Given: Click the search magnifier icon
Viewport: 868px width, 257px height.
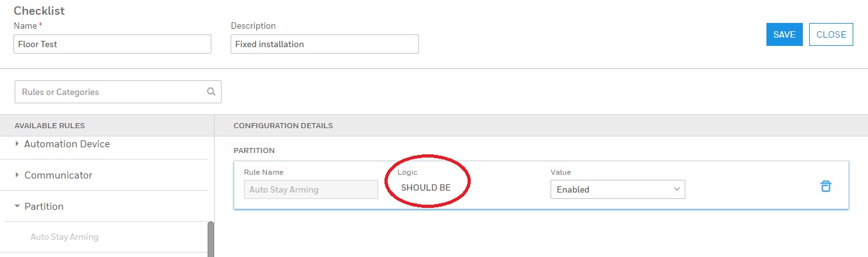Looking at the screenshot, I should pos(211,92).
